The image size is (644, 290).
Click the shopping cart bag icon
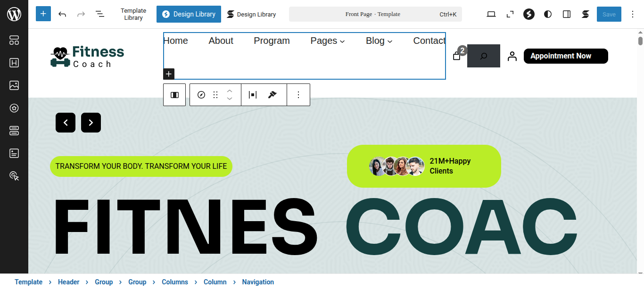point(456,56)
